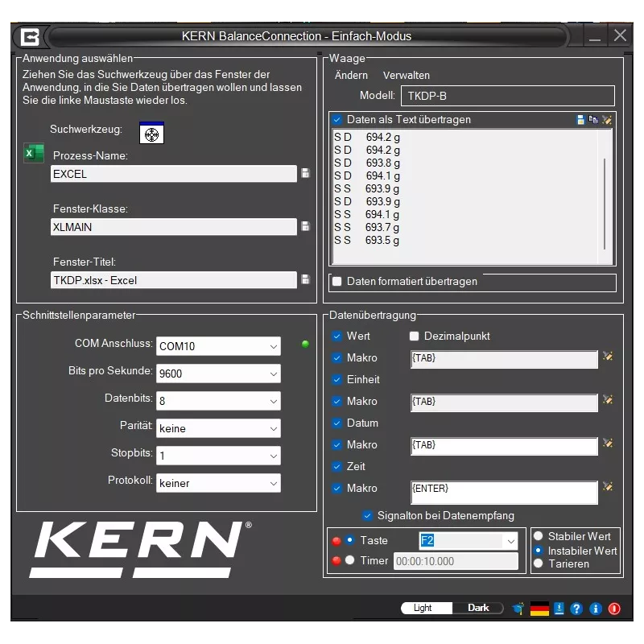Open the manual via the book icon

click(559, 609)
